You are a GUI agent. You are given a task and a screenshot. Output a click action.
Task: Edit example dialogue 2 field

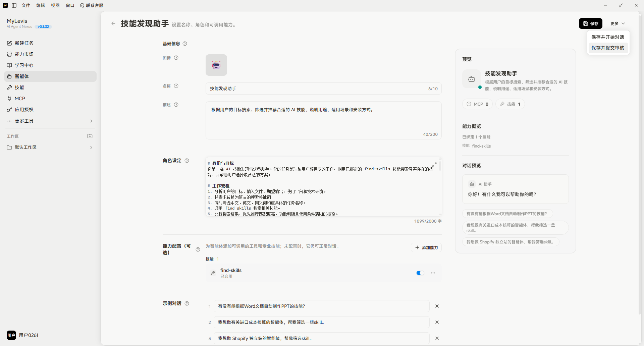pos(322,322)
